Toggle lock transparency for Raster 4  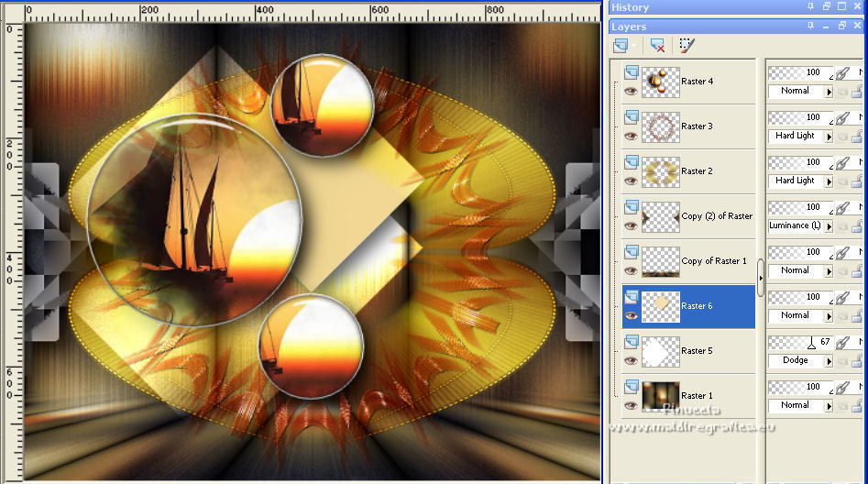[x=857, y=92]
